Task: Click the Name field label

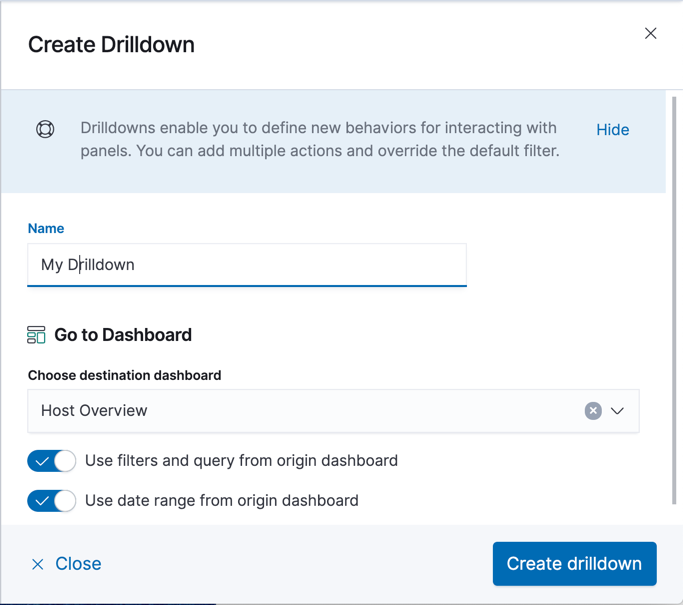Action: point(46,228)
